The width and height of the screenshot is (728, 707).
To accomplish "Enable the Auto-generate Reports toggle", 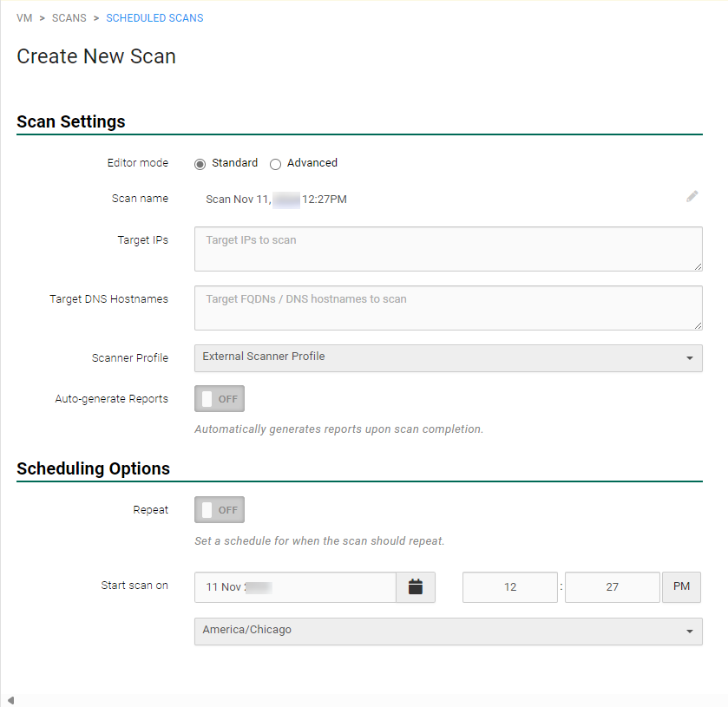I will click(220, 399).
